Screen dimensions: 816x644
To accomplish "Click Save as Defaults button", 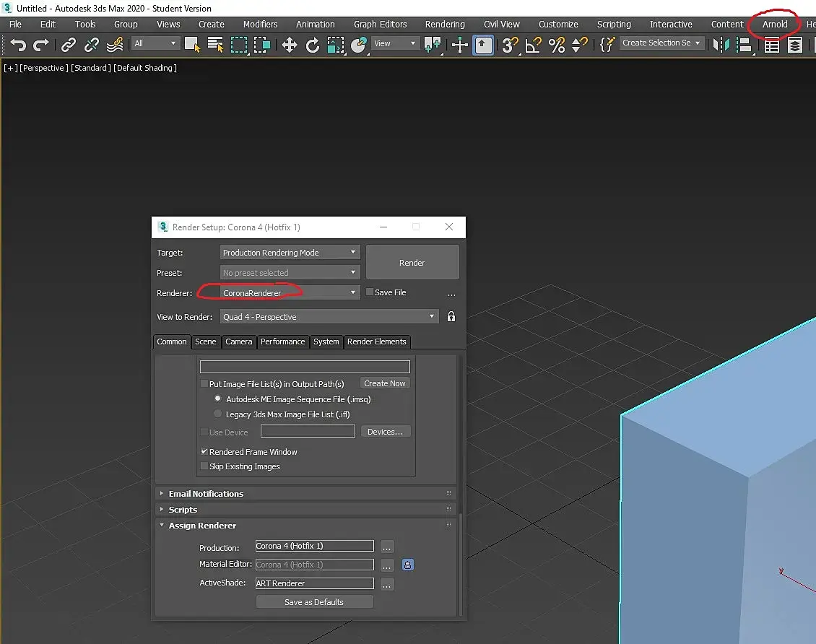I will pos(314,602).
